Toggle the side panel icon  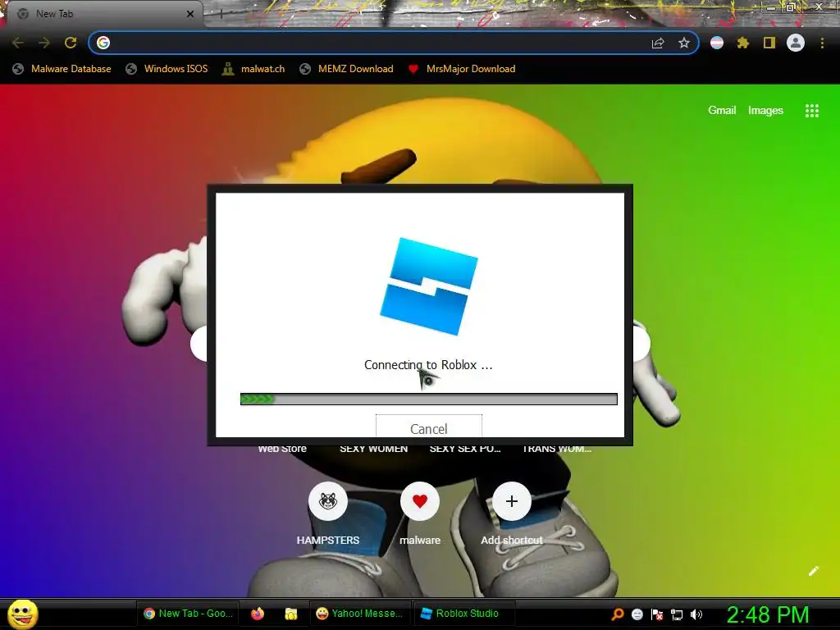(x=769, y=43)
